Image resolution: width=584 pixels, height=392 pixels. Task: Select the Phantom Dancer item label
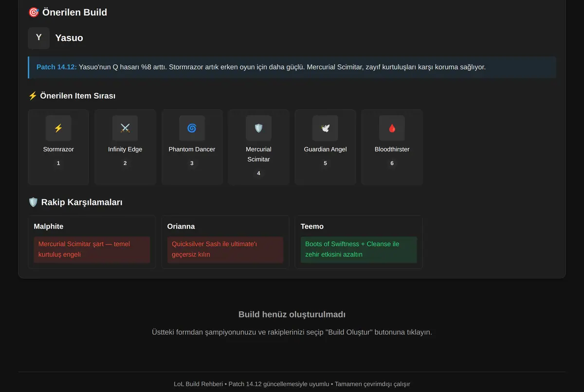point(192,149)
